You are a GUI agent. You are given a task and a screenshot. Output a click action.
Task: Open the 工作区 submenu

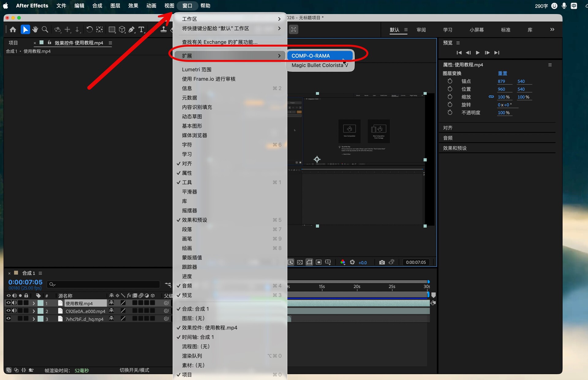[230, 19]
